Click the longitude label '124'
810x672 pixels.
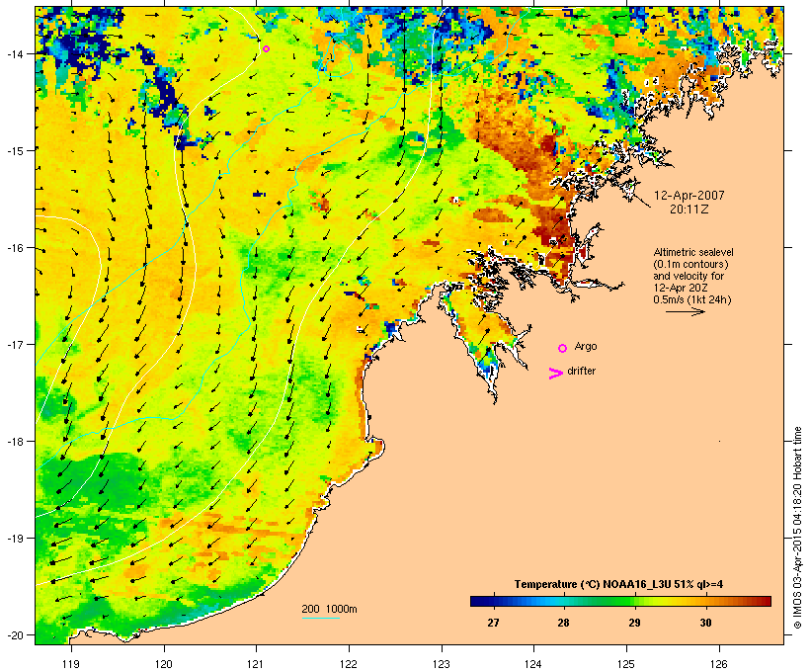[533, 664]
